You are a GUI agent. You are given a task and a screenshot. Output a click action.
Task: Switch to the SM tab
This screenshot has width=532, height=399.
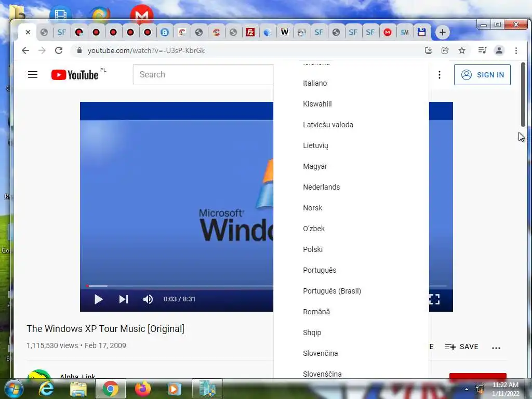coord(404,32)
